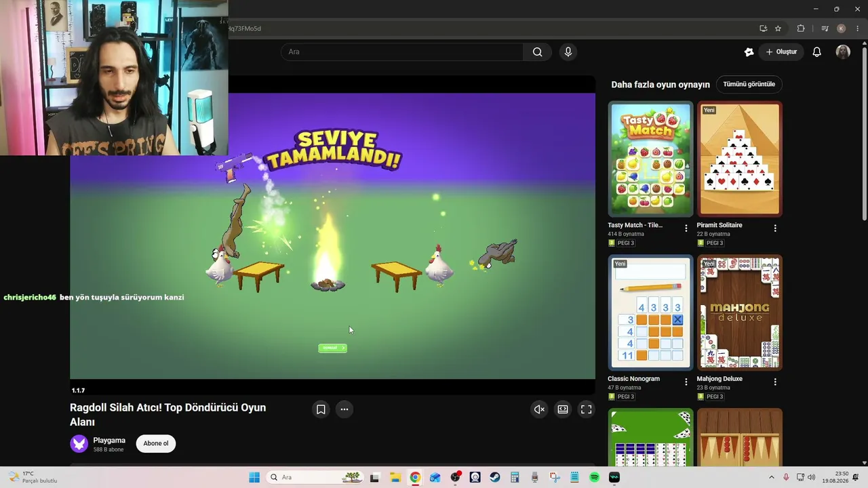
Task: Open the Windows Start menu
Action: tap(254, 478)
